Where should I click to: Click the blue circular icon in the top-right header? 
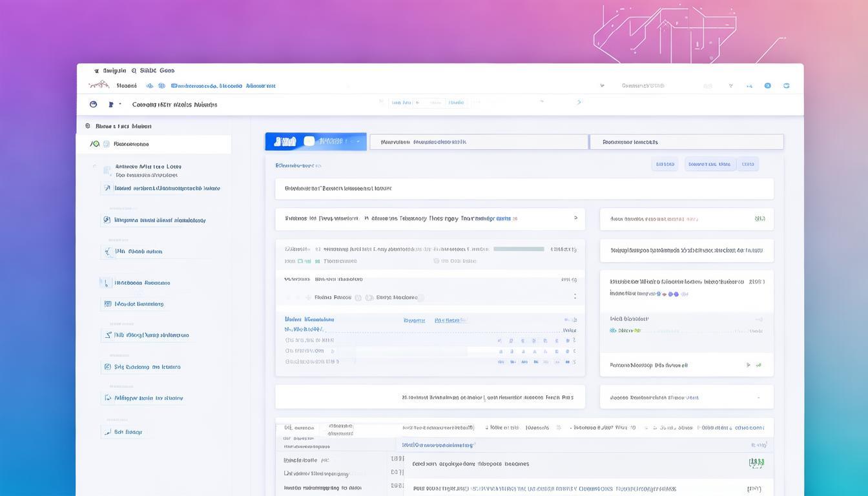tap(767, 85)
